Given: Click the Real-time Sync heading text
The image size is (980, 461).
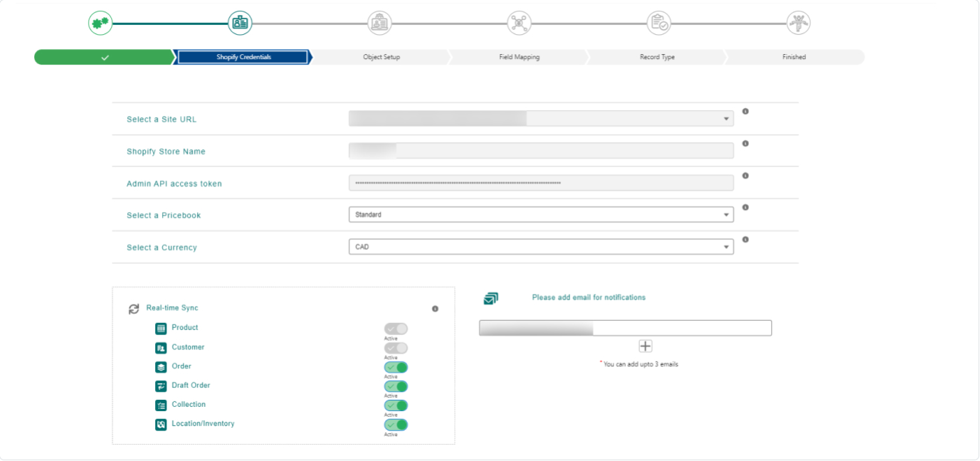Looking at the screenshot, I should click(x=172, y=308).
